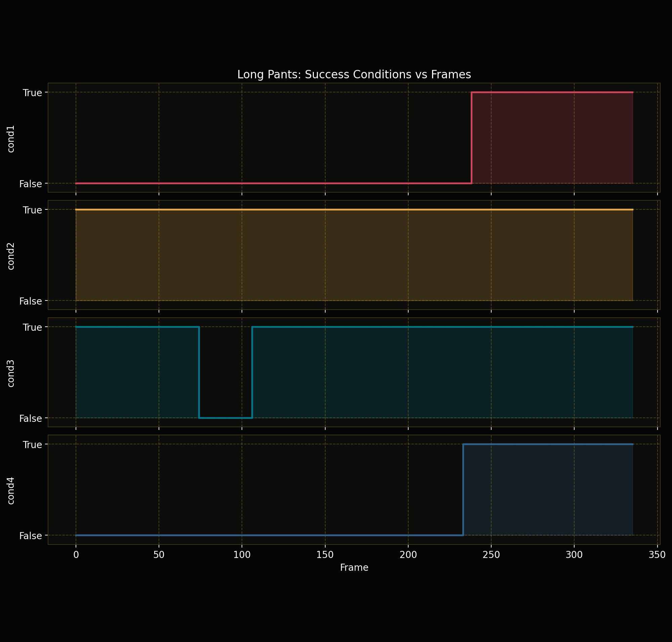Click the title "Long Pants: Success Conditions vs Frames"
The width and height of the screenshot is (672, 642).
tap(354, 75)
